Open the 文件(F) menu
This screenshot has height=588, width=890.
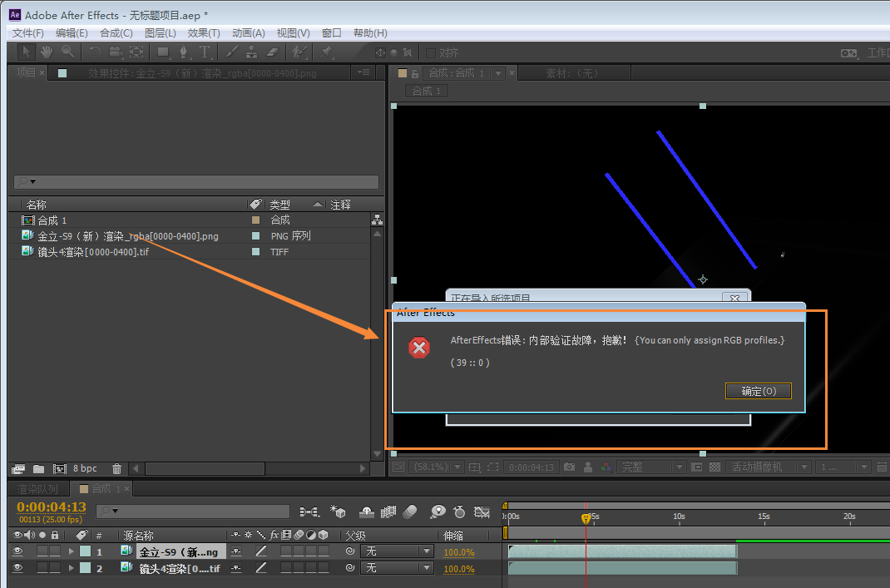pos(27,33)
